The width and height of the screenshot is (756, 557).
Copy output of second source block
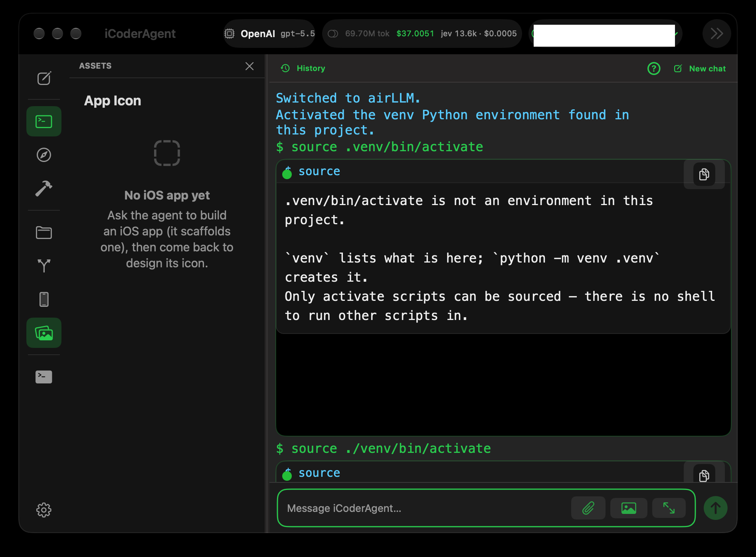704,476
